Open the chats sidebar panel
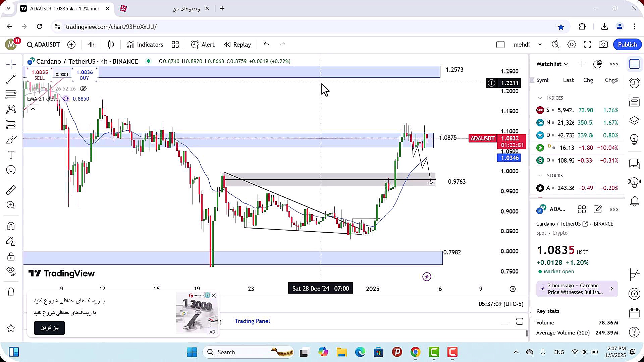644x362 pixels. 634,164
